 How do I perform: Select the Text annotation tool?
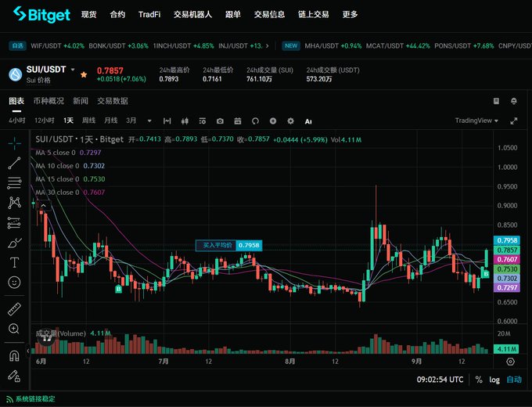pos(14,262)
